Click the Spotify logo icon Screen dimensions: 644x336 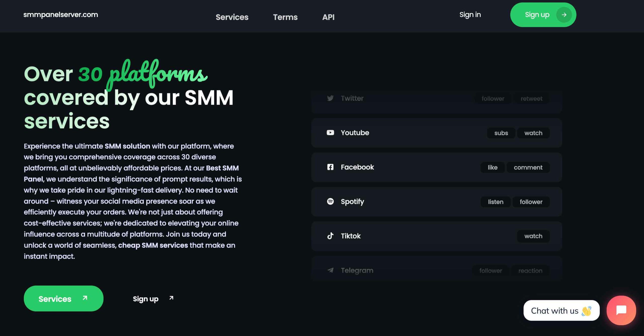pos(330,201)
